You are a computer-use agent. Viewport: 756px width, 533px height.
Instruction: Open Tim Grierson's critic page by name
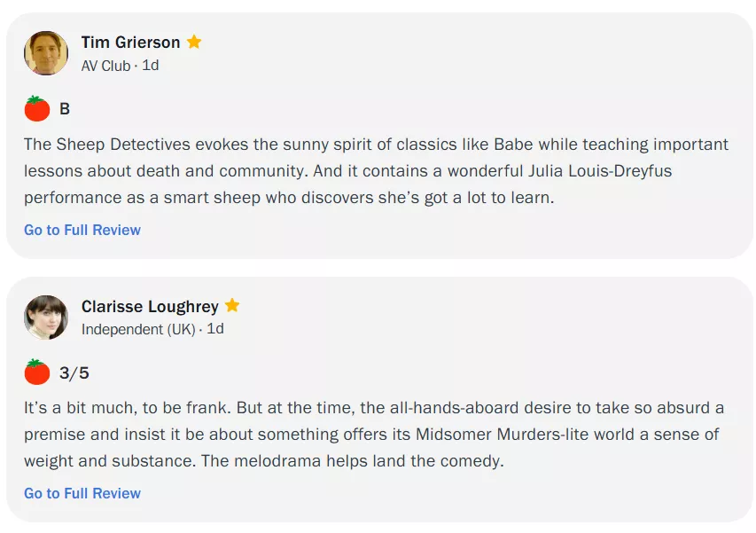click(x=130, y=43)
